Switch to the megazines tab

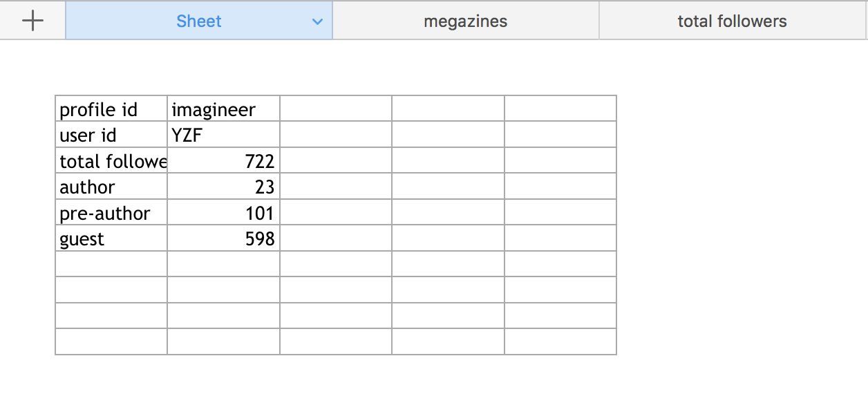pyautogui.click(x=466, y=21)
